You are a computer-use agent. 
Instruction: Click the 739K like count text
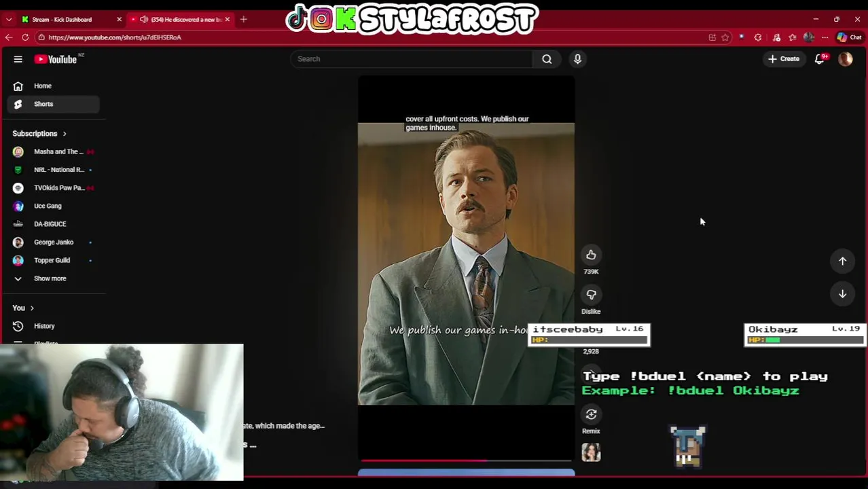click(x=591, y=272)
